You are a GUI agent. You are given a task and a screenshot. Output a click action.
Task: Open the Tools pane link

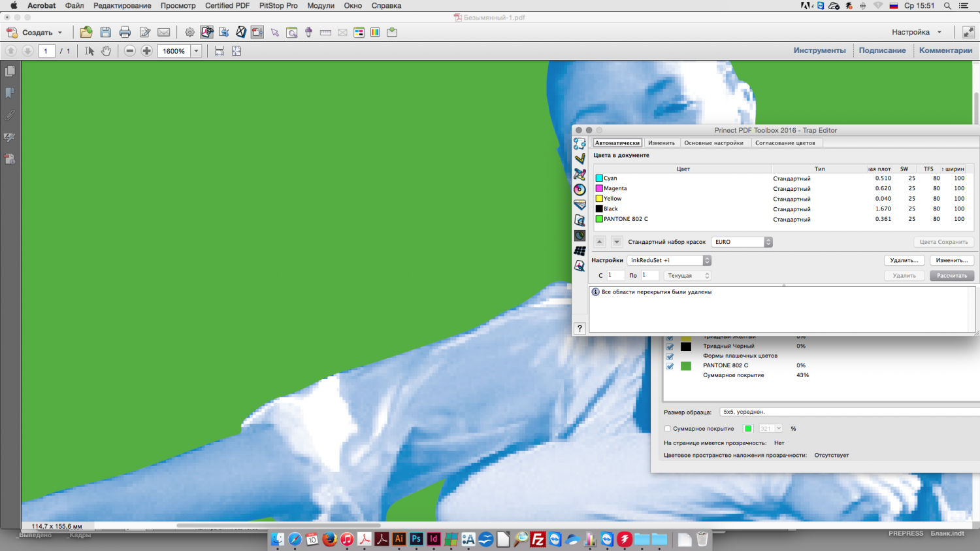pos(819,50)
